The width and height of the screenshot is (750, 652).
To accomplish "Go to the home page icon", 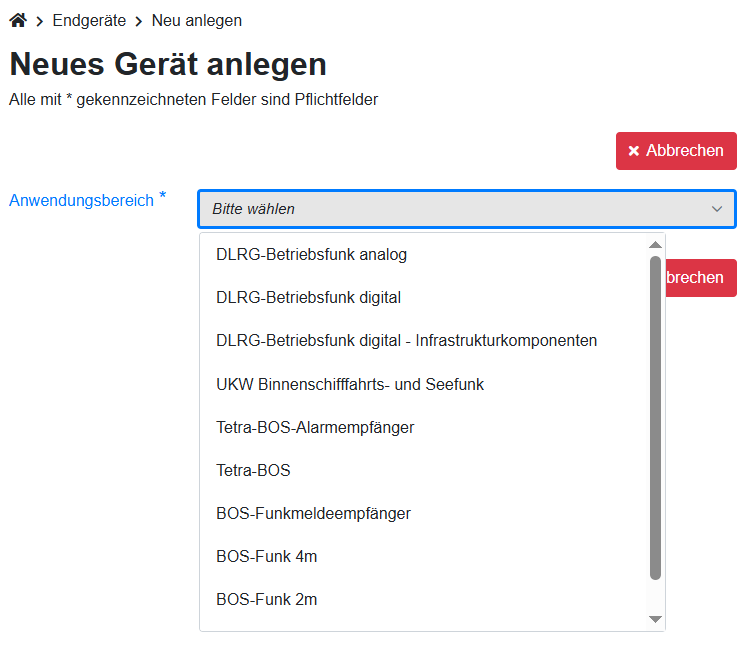I will (x=18, y=21).
